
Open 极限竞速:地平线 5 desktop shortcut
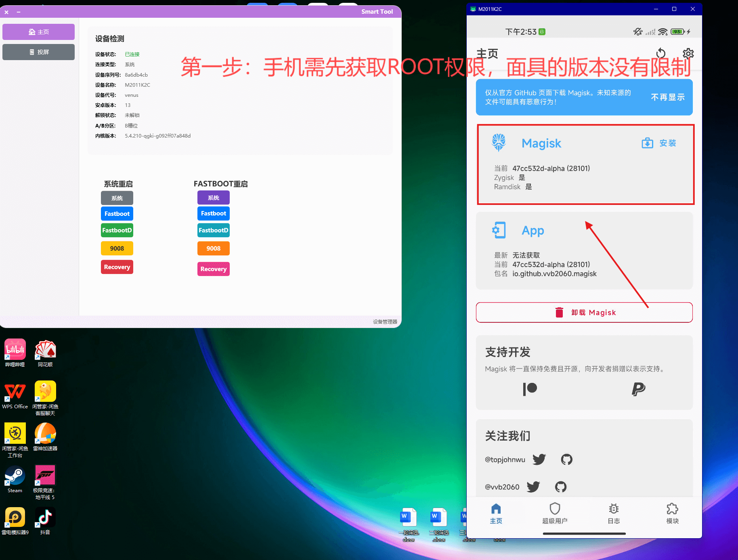tap(45, 482)
